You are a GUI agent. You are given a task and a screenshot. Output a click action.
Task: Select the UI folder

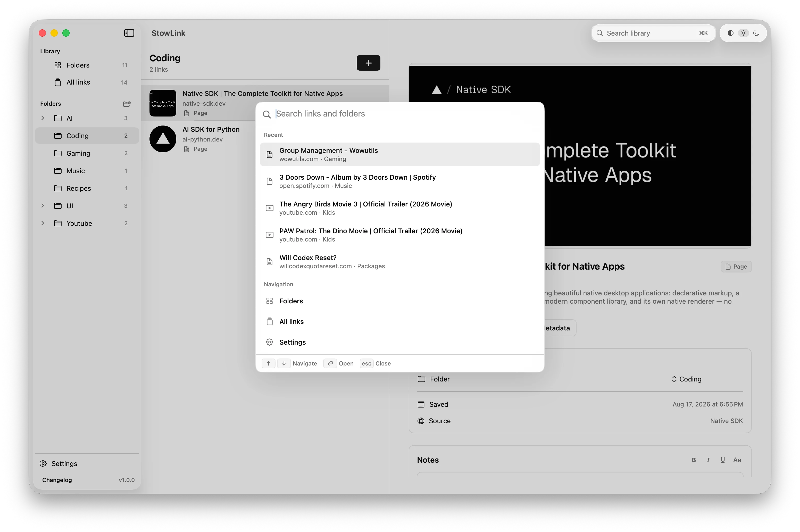(87, 206)
